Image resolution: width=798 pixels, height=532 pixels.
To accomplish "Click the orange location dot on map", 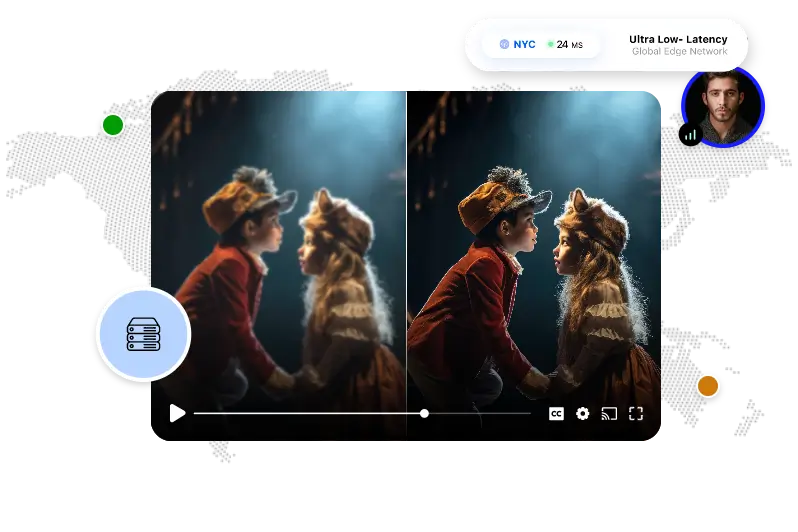I will tap(707, 386).
